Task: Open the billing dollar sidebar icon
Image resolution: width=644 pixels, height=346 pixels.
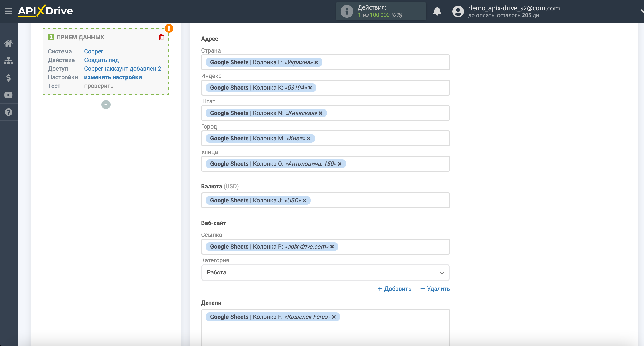Action: coord(9,78)
